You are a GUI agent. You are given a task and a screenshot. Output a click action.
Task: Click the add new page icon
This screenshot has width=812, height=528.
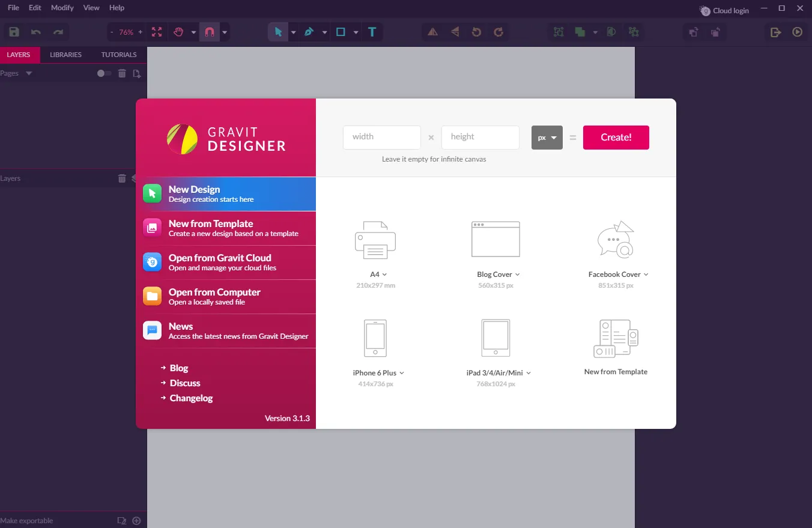(137, 73)
